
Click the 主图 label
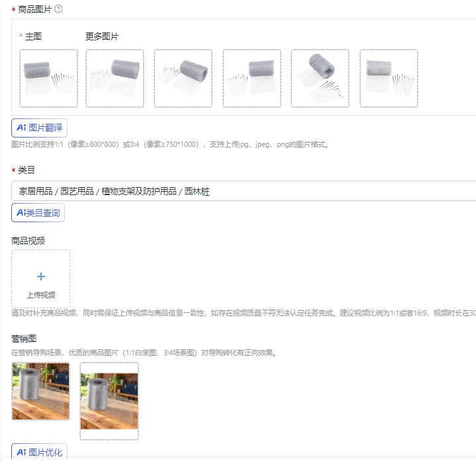(33, 36)
